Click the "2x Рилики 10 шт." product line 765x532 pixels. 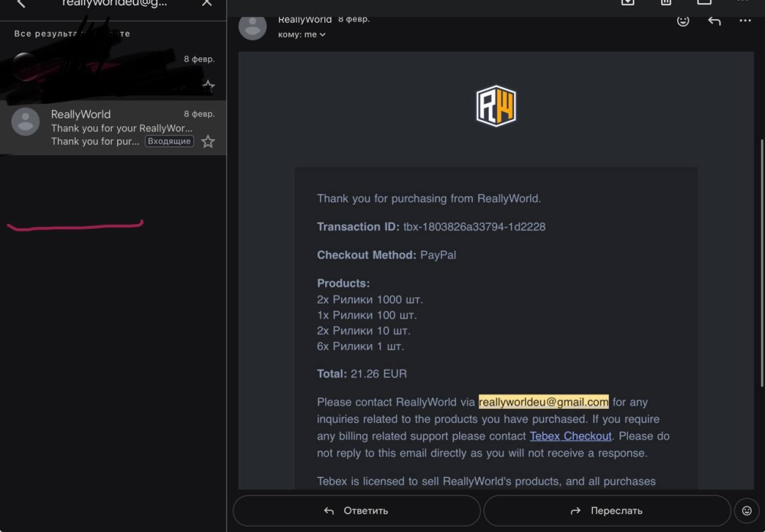coord(364,331)
